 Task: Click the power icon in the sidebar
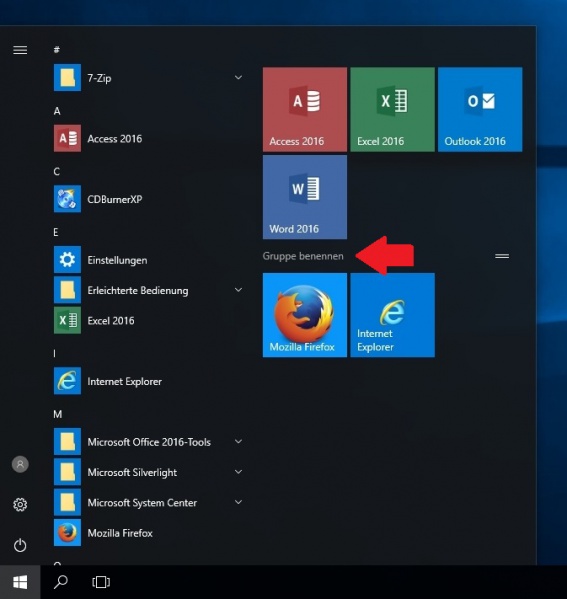coord(20,545)
